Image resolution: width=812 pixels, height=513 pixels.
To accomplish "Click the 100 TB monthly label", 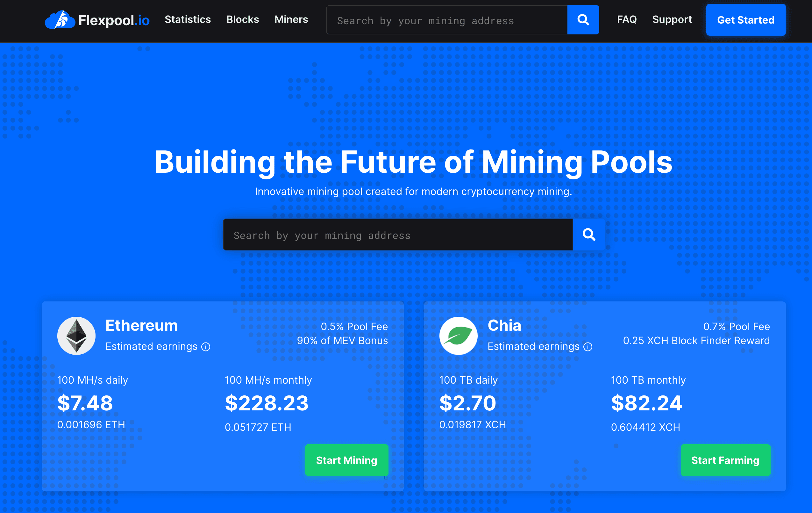I will coord(648,380).
